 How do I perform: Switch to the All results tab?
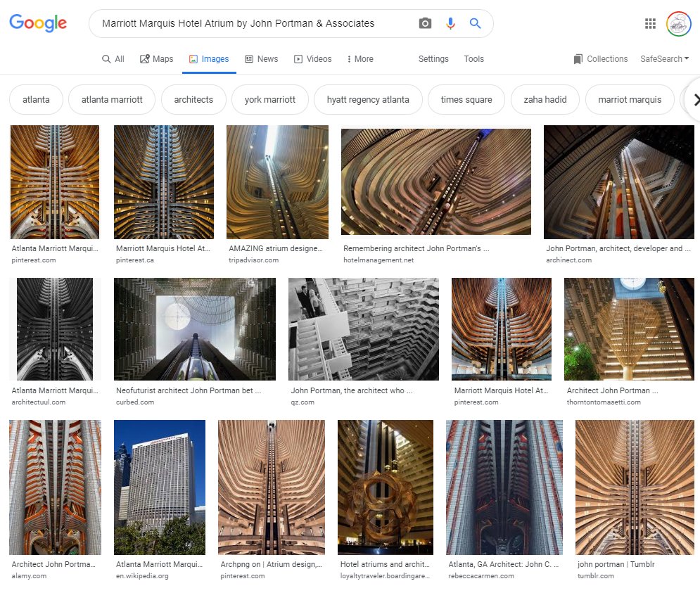point(113,59)
